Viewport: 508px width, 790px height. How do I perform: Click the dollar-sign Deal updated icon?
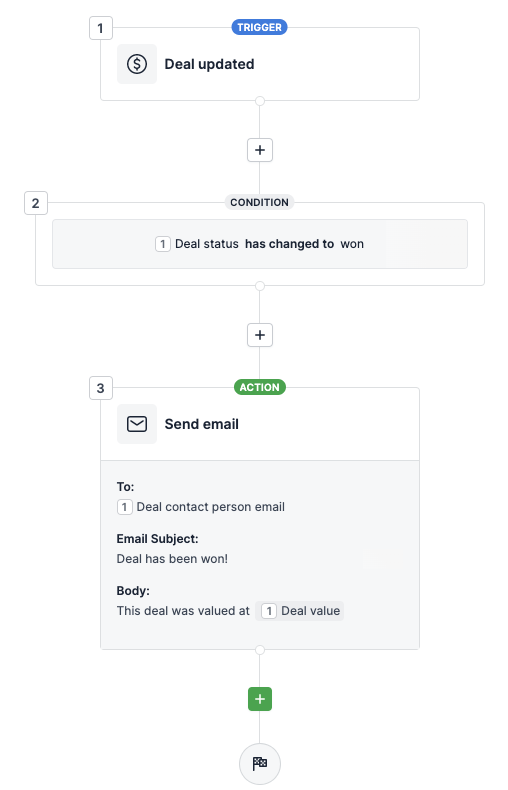pyautogui.click(x=137, y=64)
